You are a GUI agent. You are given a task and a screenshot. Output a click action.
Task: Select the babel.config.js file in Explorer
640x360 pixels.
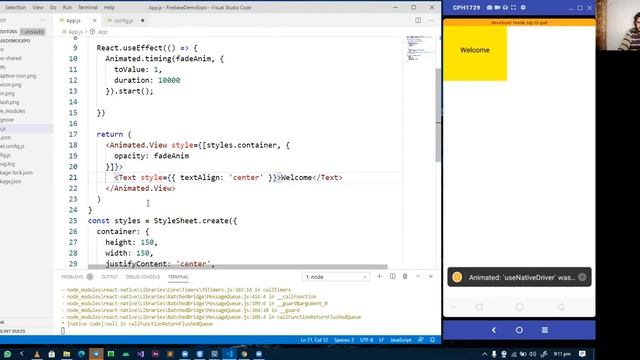(12, 146)
